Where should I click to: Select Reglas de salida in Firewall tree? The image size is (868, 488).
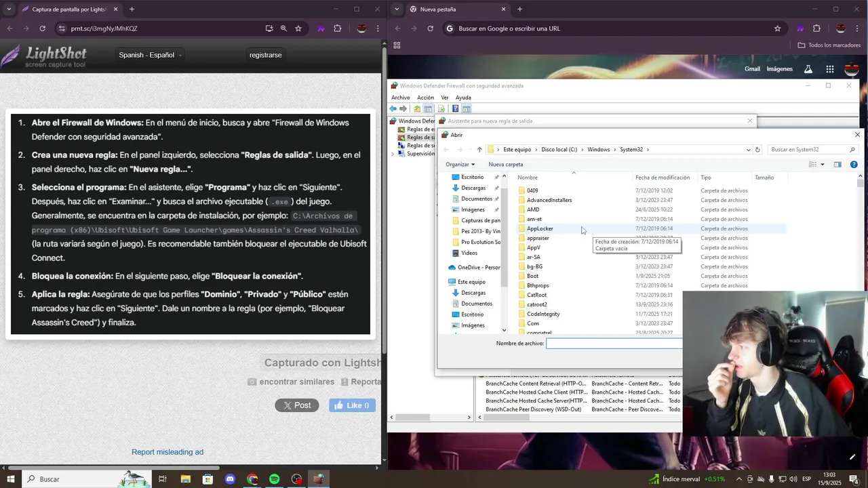(x=420, y=138)
